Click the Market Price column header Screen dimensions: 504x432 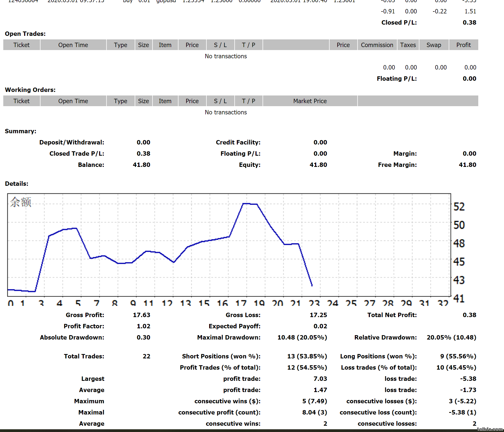point(310,101)
